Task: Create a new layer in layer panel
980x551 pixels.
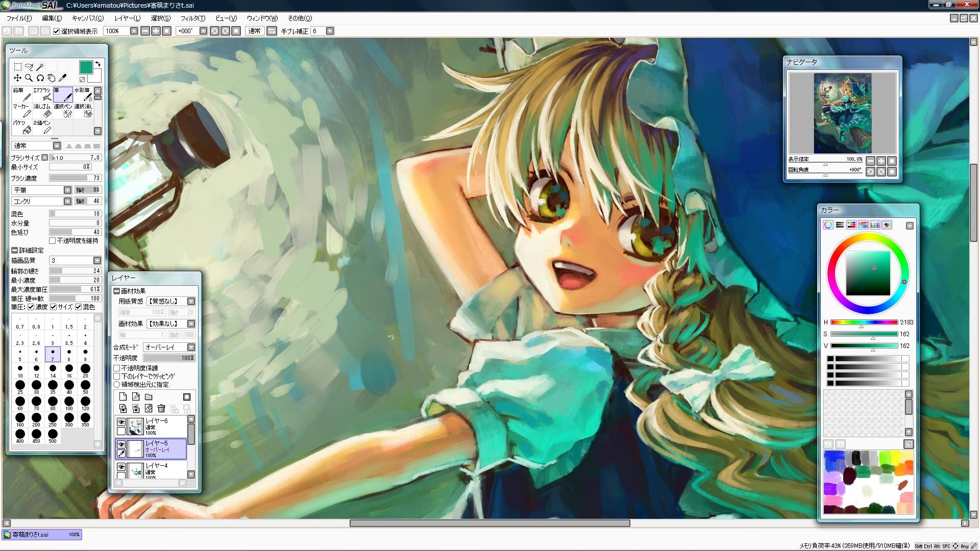Action: (x=122, y=397)
